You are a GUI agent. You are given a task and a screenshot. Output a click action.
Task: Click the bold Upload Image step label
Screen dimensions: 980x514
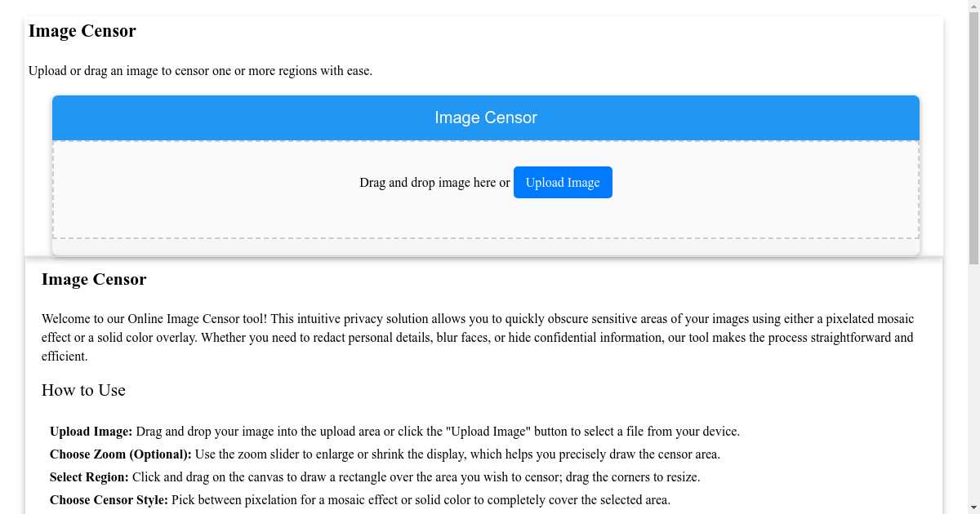coord(90,431)
